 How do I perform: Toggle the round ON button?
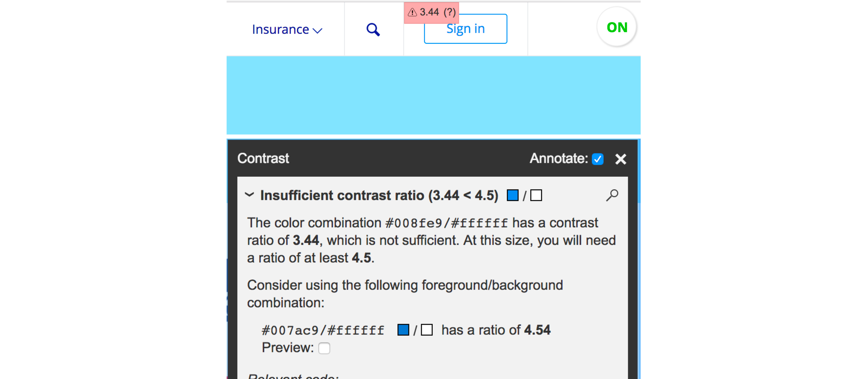point(617,27)
